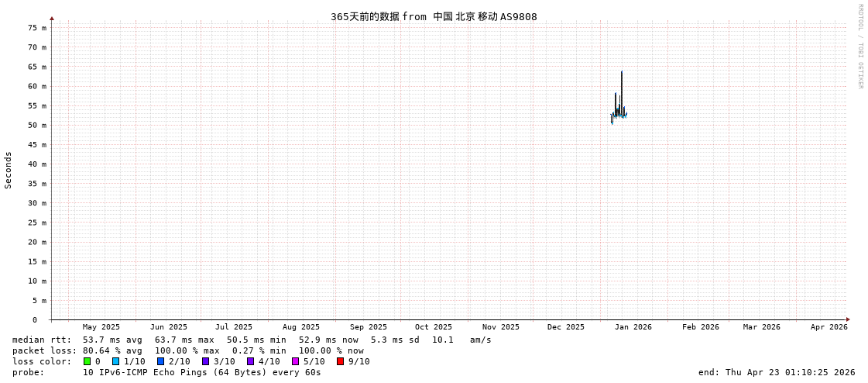Click the tallest latency spike in the graph
The height and width of the screenshot is (383, 868).
[x=622, y=74]
